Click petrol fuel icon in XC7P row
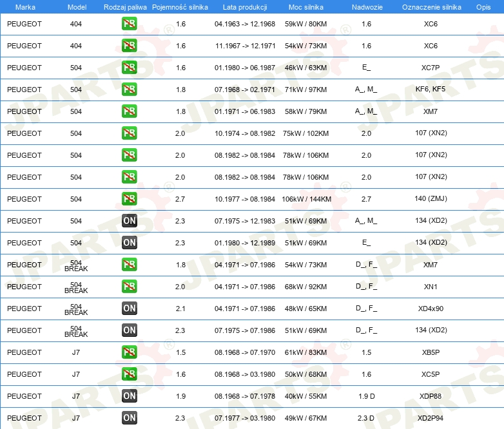The image size is (504, 429). [129, 68]
